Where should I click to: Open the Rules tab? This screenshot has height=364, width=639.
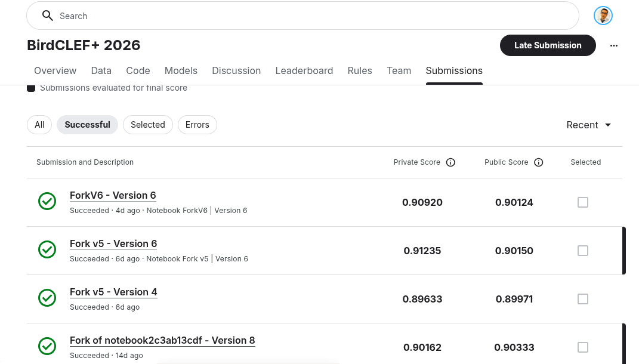tap(360, 70)
